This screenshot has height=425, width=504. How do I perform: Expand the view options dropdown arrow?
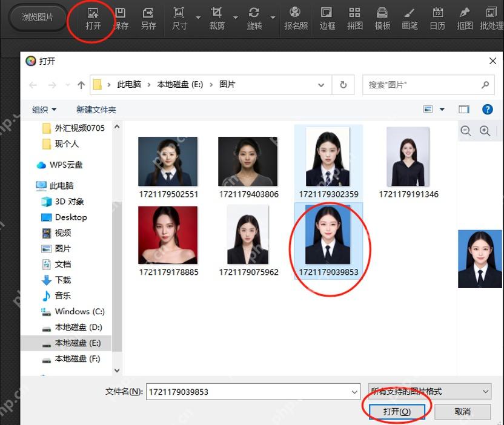point(442,110)
